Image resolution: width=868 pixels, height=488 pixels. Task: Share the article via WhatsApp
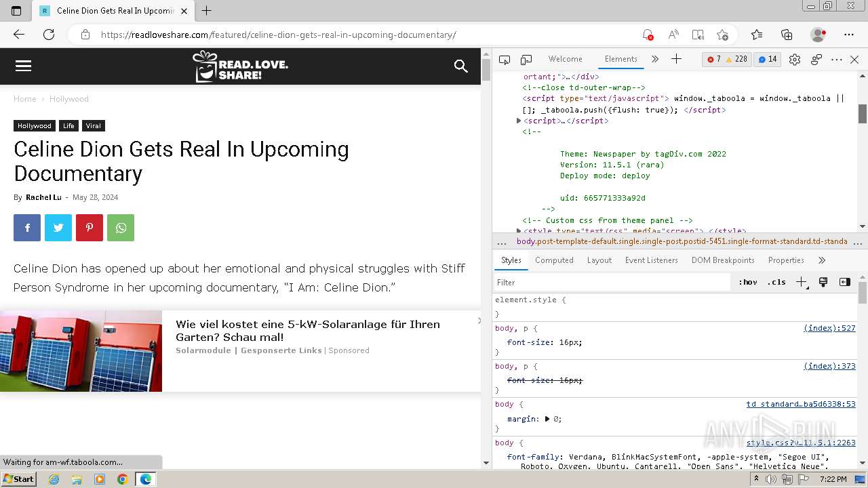click(x=121, y=228)
